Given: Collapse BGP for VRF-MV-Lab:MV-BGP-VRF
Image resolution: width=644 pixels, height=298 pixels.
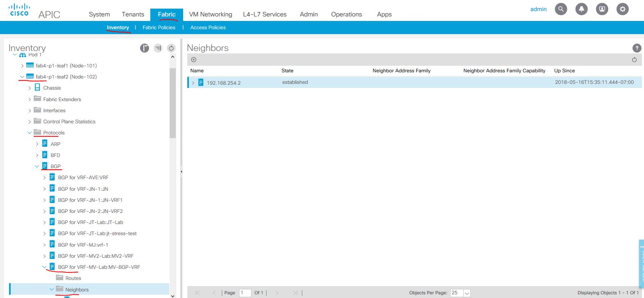Looking at the screenshot, I should click(44, 267).
